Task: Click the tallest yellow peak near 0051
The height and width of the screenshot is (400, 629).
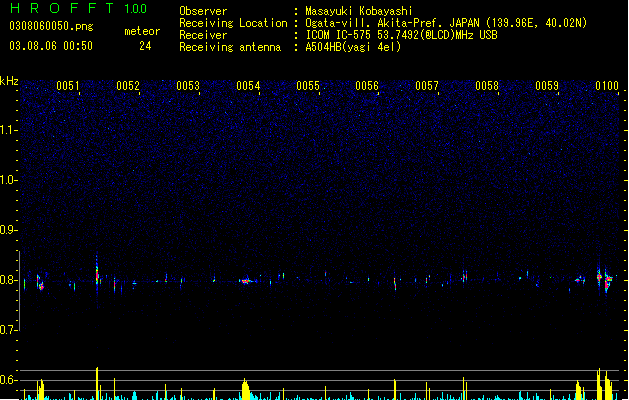Action: pyautogui.click(x=97, y=383)
